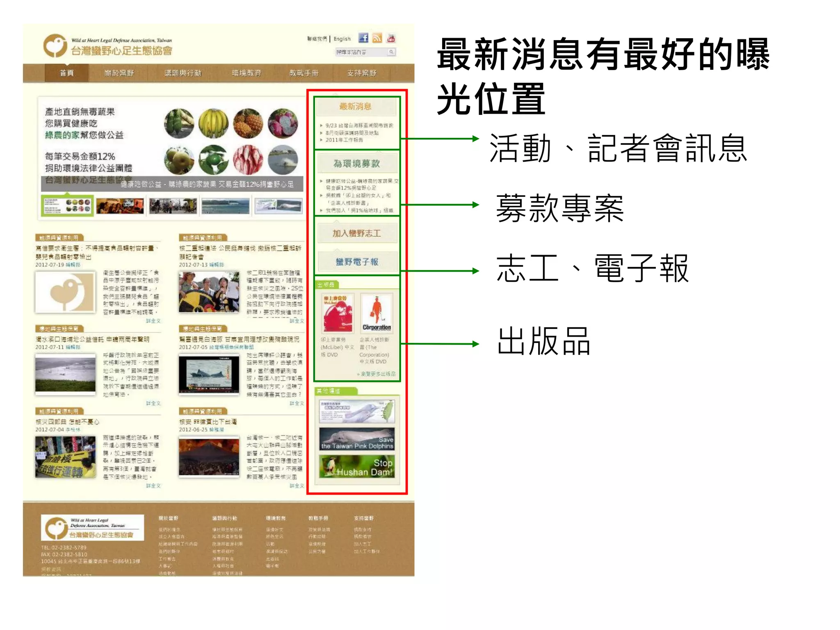
Task: Open the orange RSS feed icon
Action: coord(377,38)
